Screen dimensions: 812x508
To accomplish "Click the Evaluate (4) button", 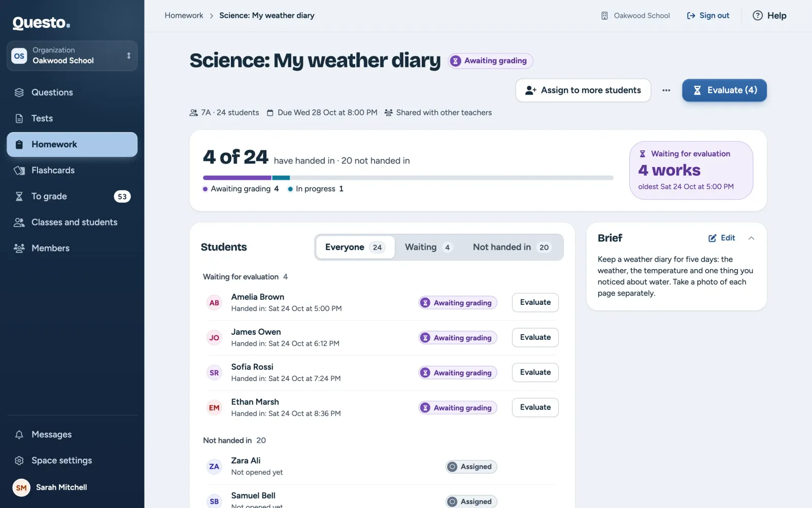I will (724, 90).
